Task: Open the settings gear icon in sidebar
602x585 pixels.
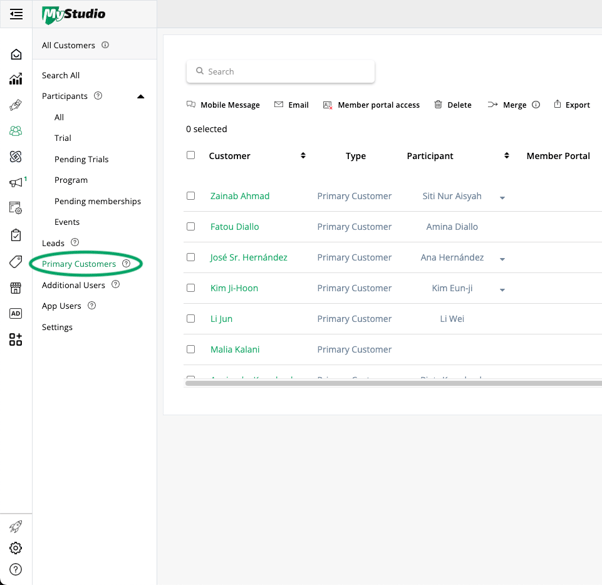Action: 16,548
